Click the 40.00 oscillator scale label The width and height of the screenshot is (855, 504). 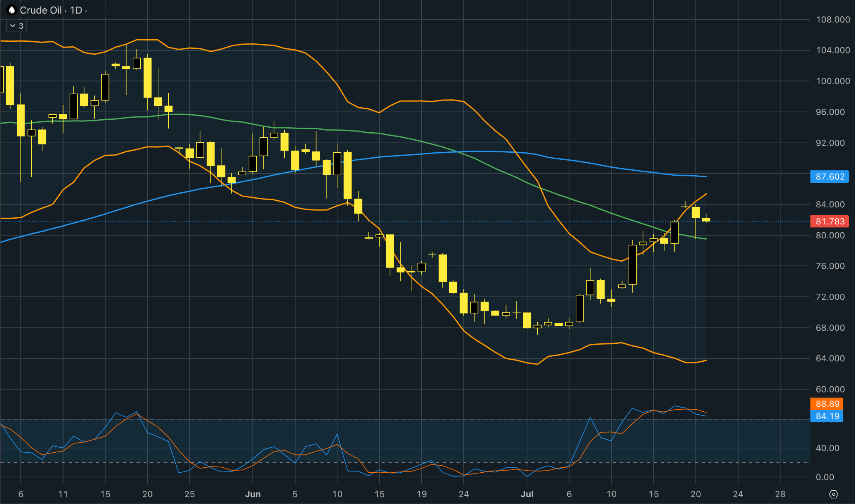(827, 448)
